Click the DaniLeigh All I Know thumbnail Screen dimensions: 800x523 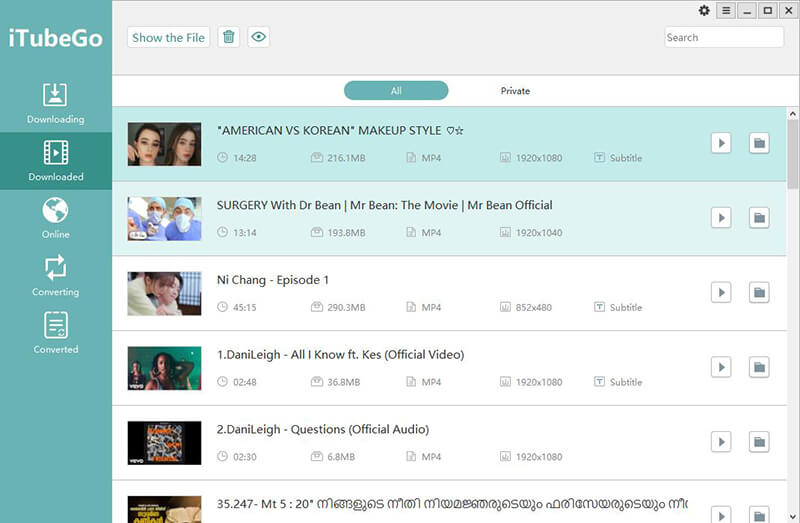(164, 368)
